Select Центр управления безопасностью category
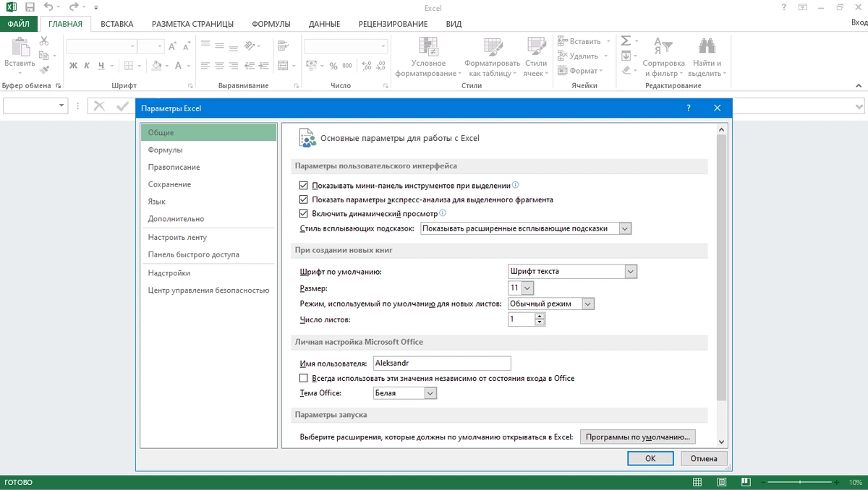 [208, 290]
